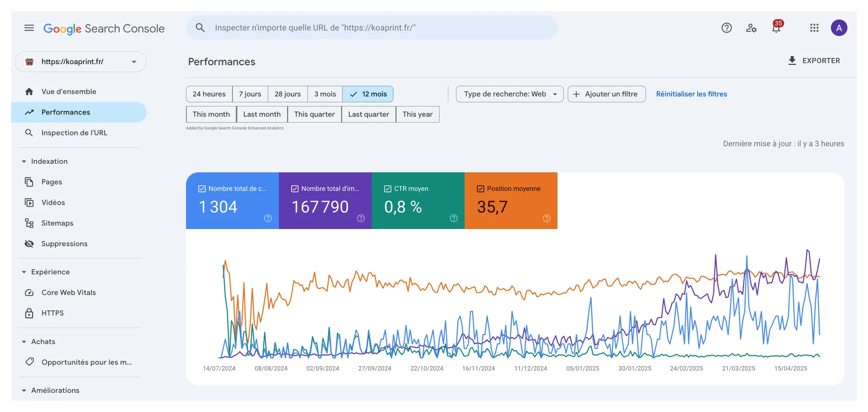Open the property selector dropdown arrow
The width and height of the screenshot is (868, 412).
coord(134,62)
